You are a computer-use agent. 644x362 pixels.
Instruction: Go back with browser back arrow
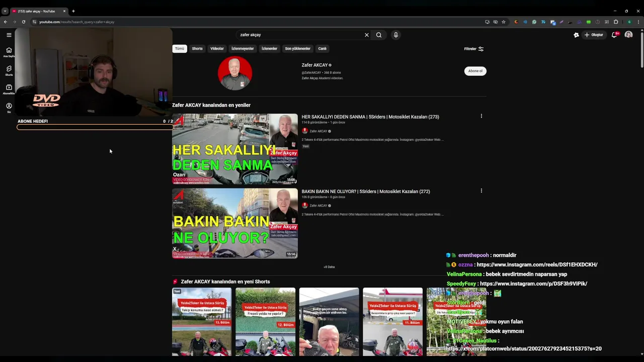(6, 22)
